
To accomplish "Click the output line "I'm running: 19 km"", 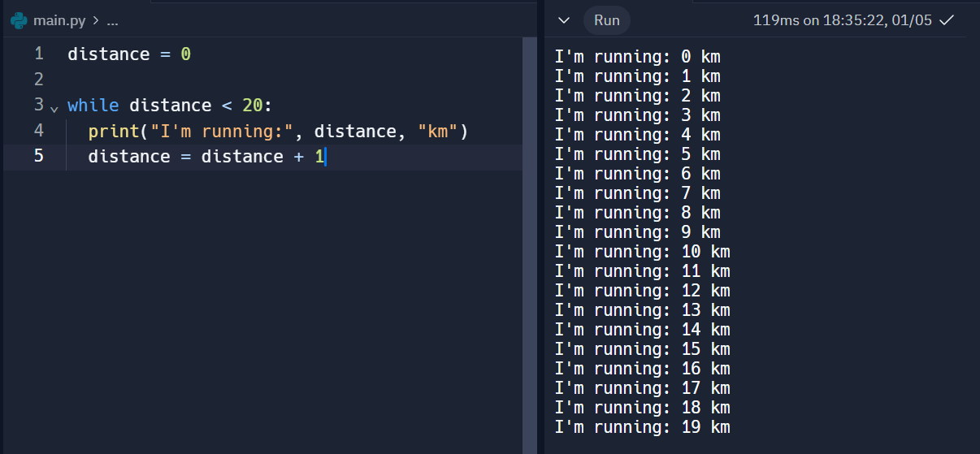I will (642, 427).
